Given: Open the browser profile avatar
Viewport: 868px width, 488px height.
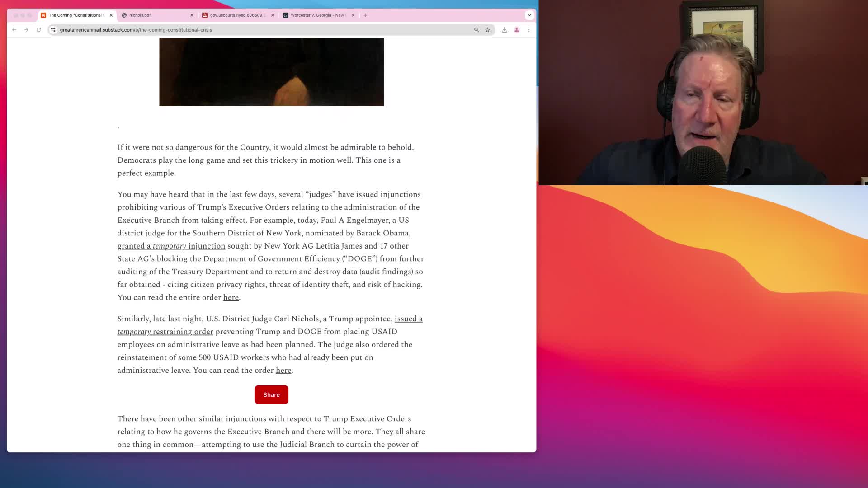Looking at the screenshot, I should 517,30.
